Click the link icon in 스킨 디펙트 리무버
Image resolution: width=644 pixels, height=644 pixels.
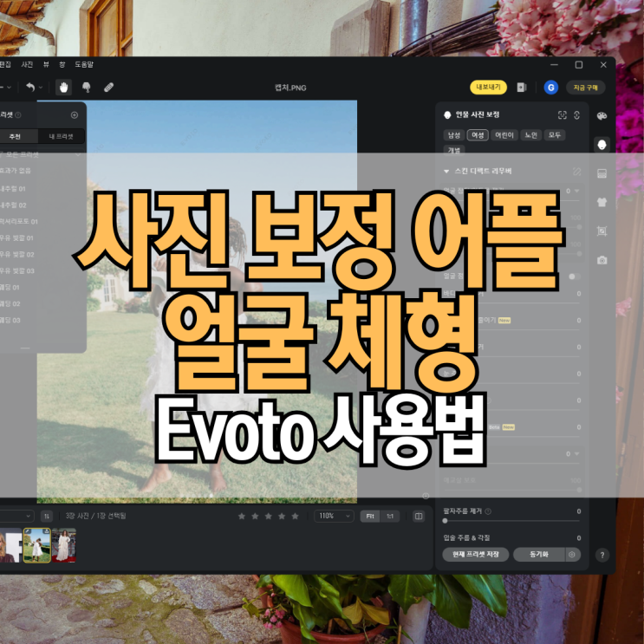pos(576,172)
